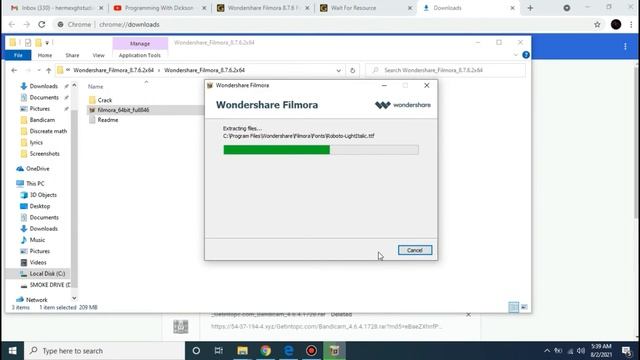Open Chrome from the taskbar
This screenshot has height=360, width=640.
(x=266, y=351)
